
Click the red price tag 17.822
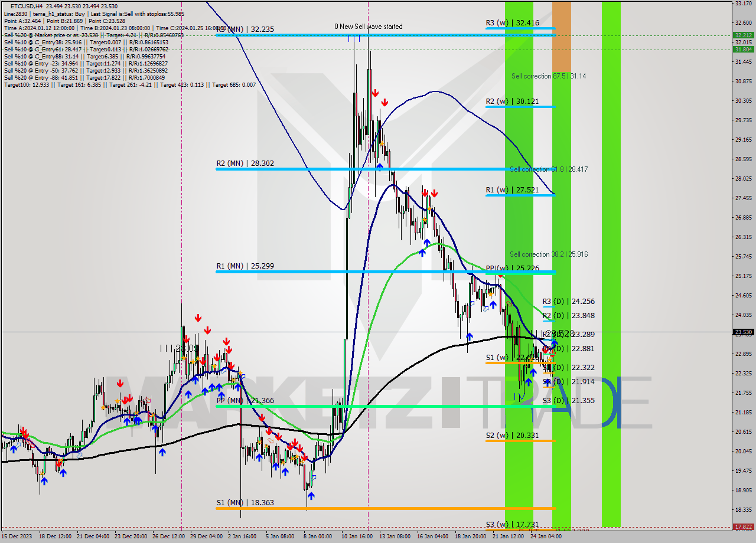coord(743,526)
